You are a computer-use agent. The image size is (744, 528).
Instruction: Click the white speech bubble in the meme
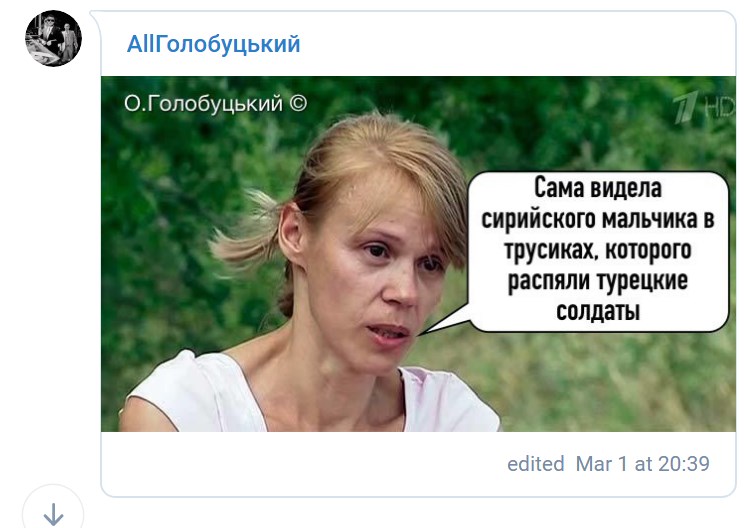[x=598, y=251]
